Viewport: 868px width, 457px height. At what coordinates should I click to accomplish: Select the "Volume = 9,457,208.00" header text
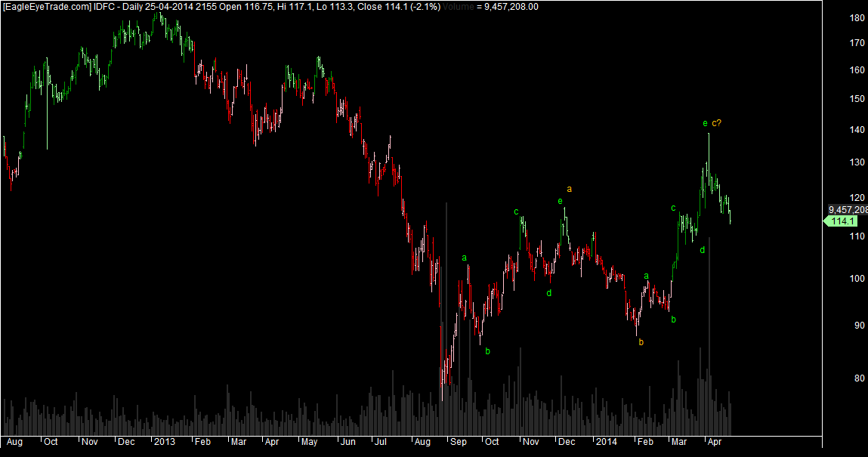click(x=490, y=7)
